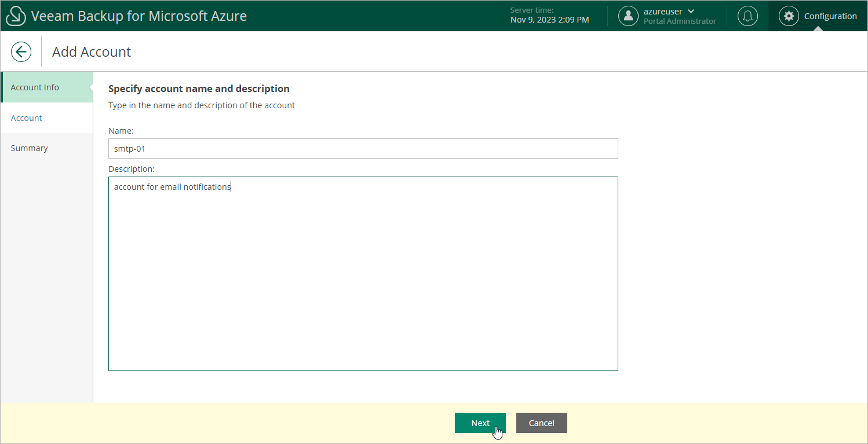Cancel the Add Account wizard
The width and height of the screenshot is (868, 444).
[x=542, y=423]
